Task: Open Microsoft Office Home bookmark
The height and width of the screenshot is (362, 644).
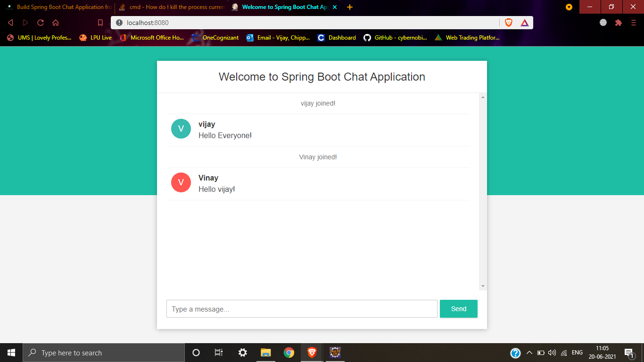Action: [x=152, y=38]
